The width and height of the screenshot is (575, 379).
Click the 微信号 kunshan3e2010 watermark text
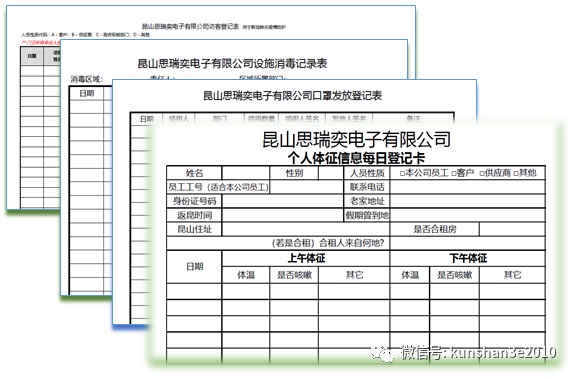478,353
